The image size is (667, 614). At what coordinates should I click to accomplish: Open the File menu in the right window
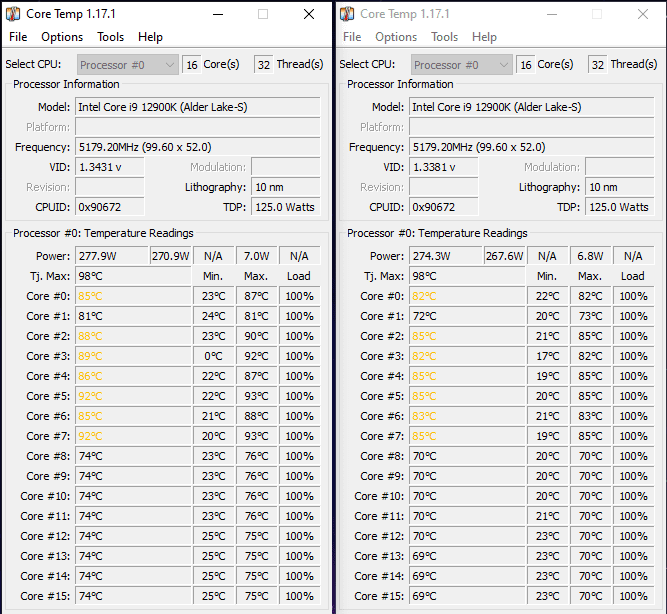pyautogui.click(x=352, y=37)
